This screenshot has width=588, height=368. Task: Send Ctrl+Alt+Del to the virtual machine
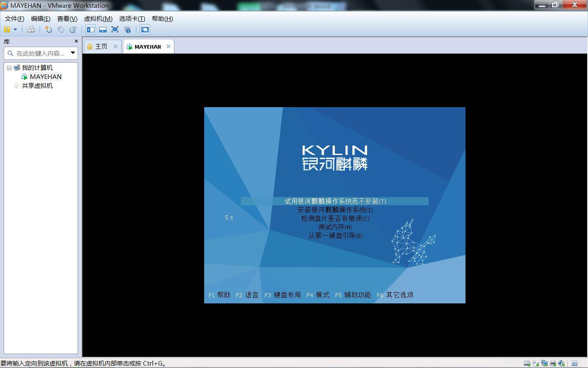point(31,29)
